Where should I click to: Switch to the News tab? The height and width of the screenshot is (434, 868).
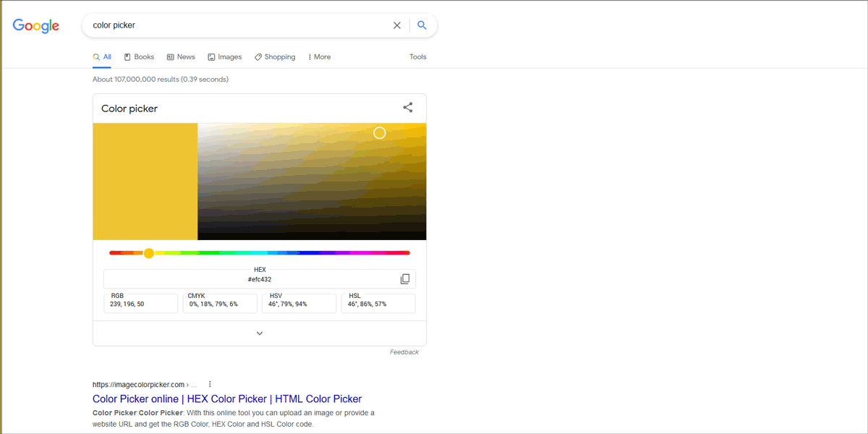181,57
